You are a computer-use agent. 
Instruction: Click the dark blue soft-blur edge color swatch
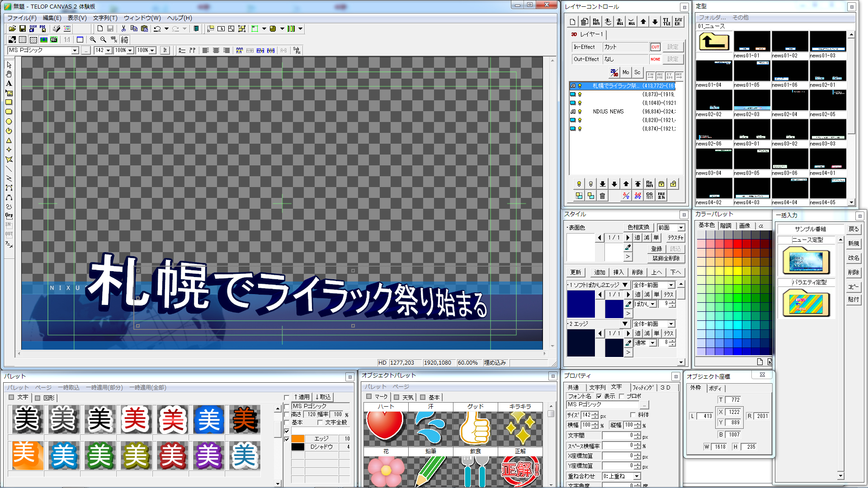point(581,304)
